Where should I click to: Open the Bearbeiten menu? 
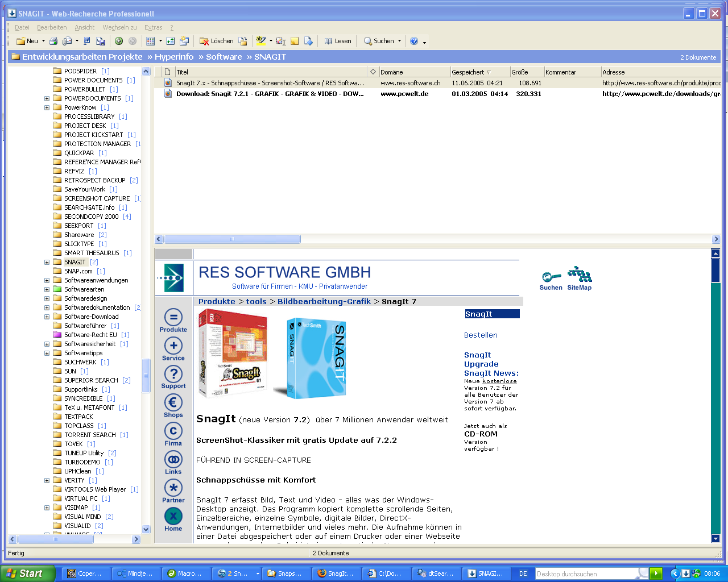52,27
